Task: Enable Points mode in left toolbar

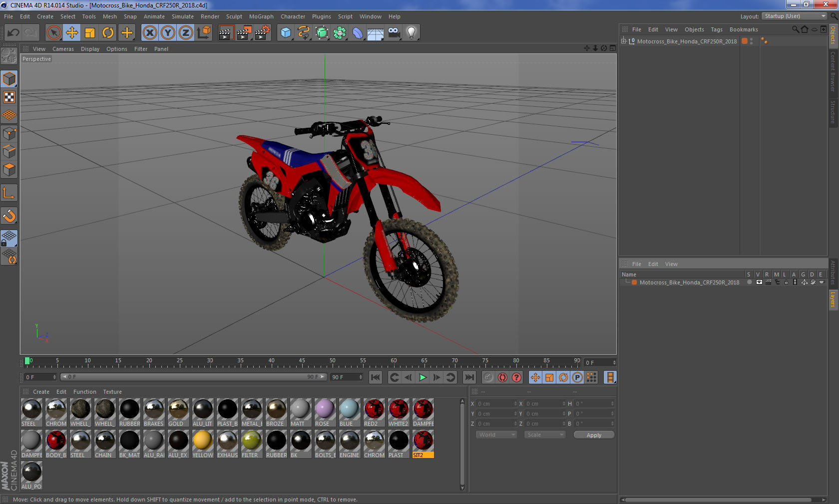Action: [x=9, y=133]
